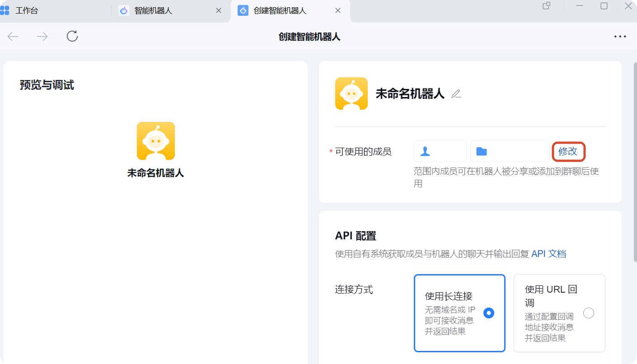Click the 可使用的成员 label
This screenshot has width=637, height=364.
(x=363, y=152)
